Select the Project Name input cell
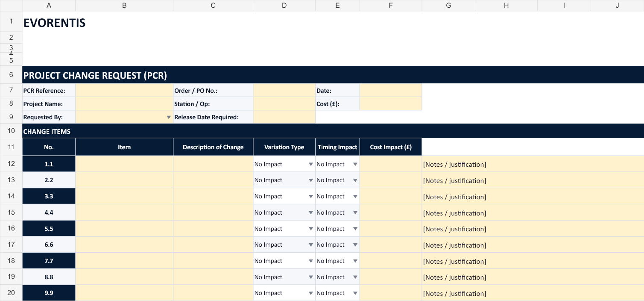The height and width of the screenshot is (301, 644). pyautogui.click(x=124, y=104)
